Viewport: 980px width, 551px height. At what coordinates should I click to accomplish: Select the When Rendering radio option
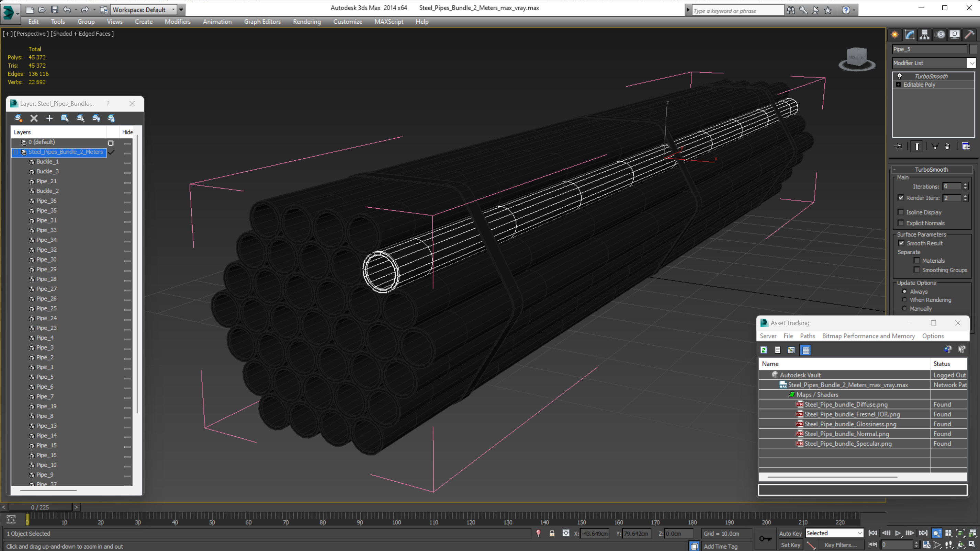(x=904, y=300)
